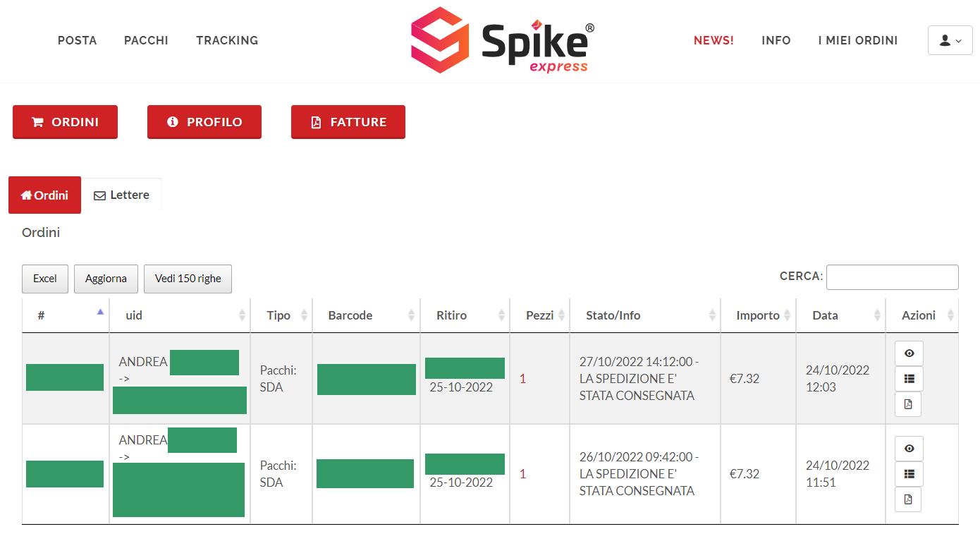Open the user account dropdown
Screen dimensions: 980x534
(950, 40)
